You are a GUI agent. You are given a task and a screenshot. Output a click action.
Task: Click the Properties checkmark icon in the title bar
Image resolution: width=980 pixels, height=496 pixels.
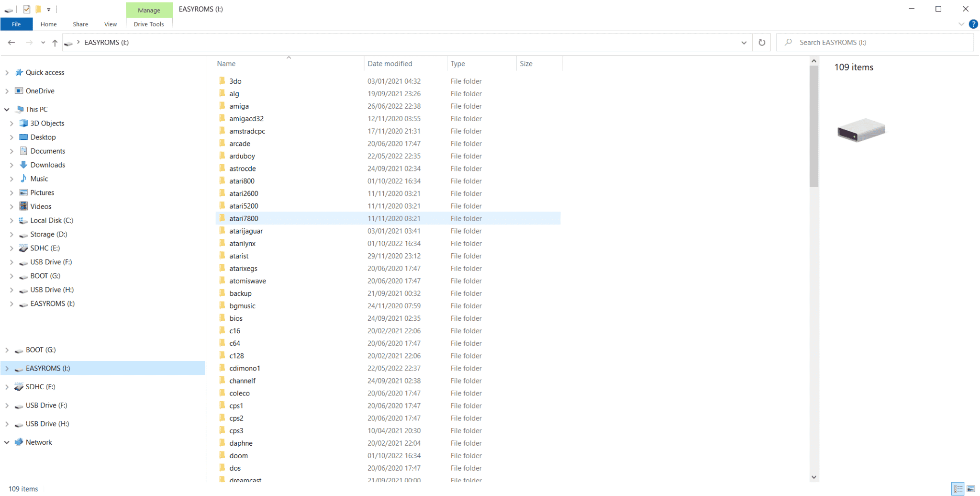[27, 9]
